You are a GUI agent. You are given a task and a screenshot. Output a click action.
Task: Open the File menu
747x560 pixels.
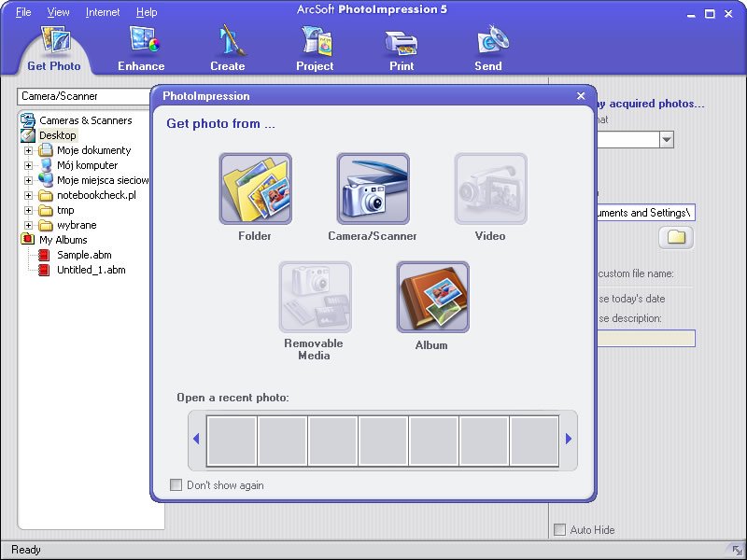click(23, 12)
